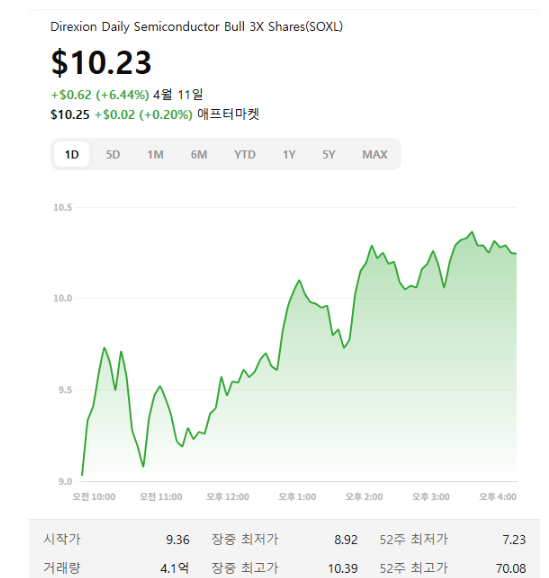Click the $10.23 current price
This screenshot has height=578, width=549.
point(101,63)
